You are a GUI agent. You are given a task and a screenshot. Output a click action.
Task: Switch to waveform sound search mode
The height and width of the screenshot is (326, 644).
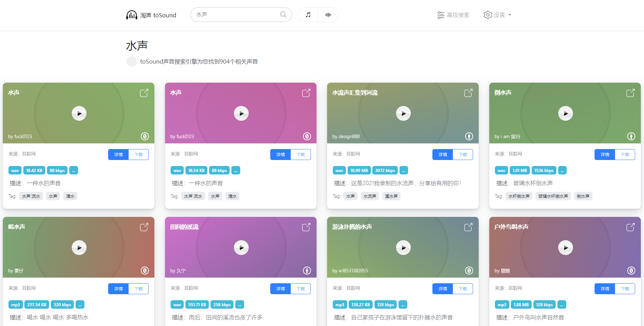point(328,15)
